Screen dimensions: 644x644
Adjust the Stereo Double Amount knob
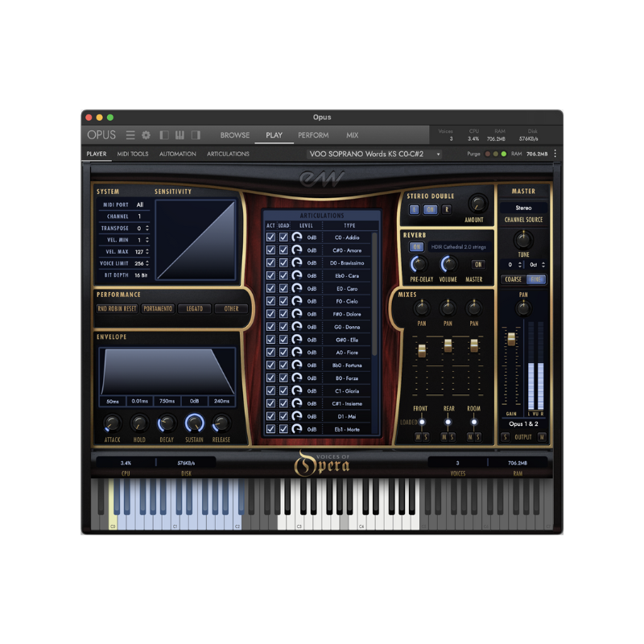(477, 204)
